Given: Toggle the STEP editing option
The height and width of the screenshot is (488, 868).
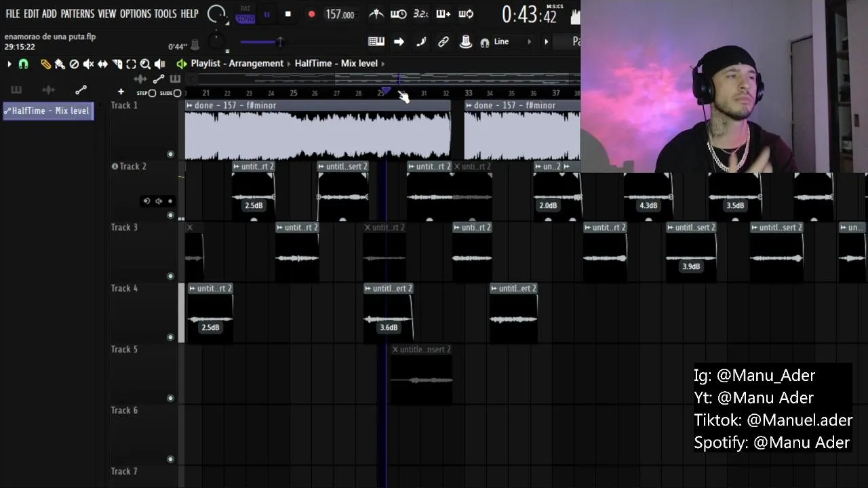Looking at the screenshot, I should click(146, 93).
